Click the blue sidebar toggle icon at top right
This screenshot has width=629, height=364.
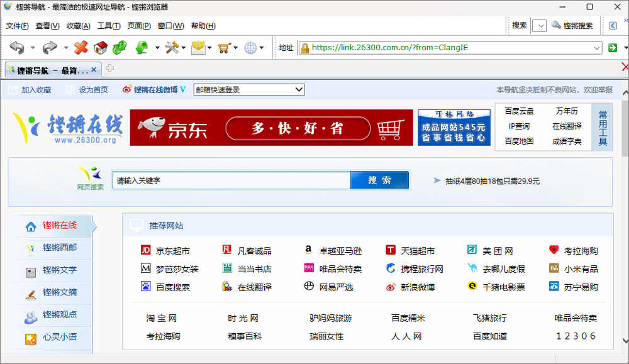coord(613,26)
